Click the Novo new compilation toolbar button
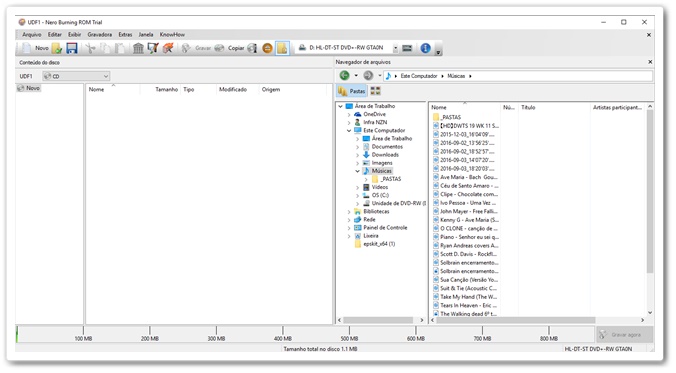The height and width of the screenshot is (373, 676). [34, 48]
